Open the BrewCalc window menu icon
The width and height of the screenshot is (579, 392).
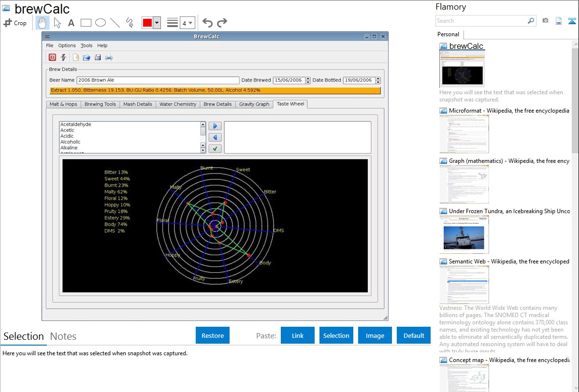click(x=47, y=37)
